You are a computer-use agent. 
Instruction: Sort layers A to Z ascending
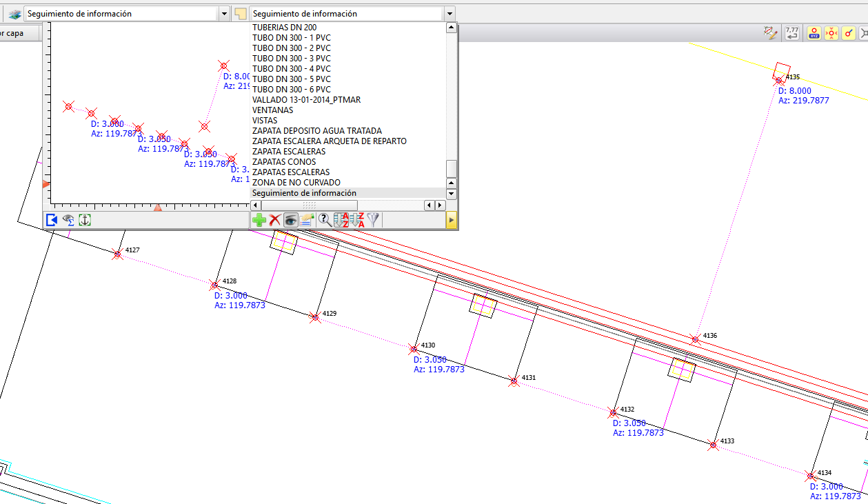coord(341,220)
